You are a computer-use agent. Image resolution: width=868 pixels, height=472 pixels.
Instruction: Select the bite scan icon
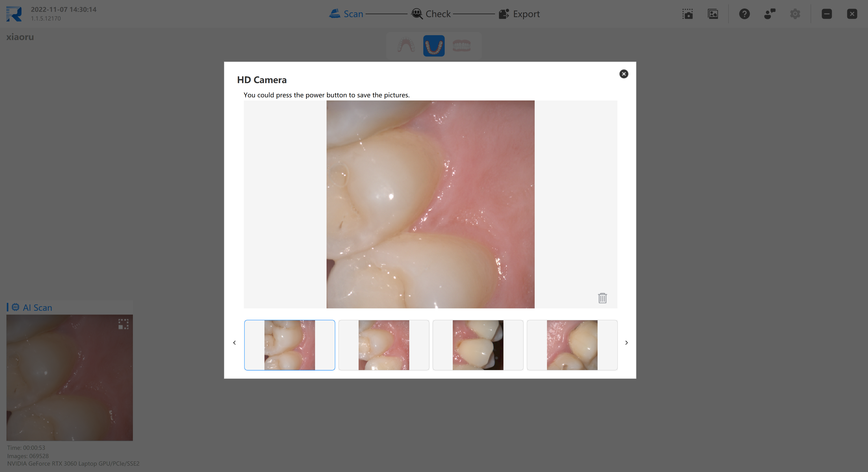[x=462, y=46]
